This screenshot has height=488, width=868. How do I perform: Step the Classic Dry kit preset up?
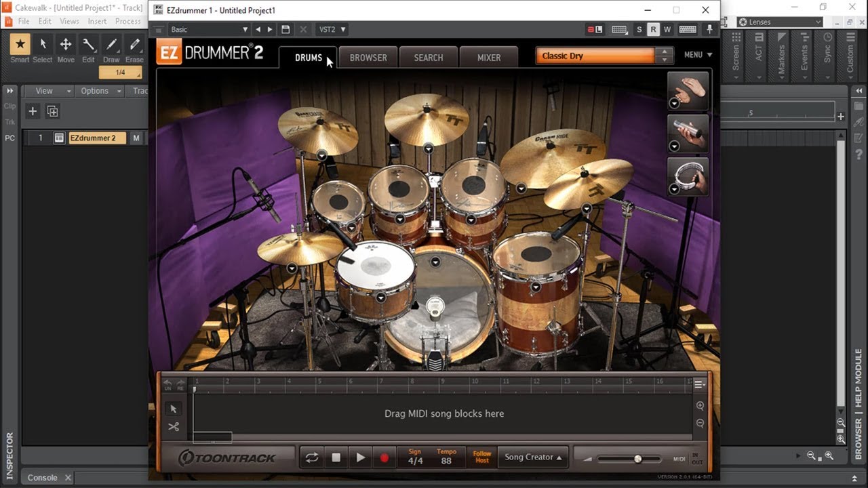(665, 52)
